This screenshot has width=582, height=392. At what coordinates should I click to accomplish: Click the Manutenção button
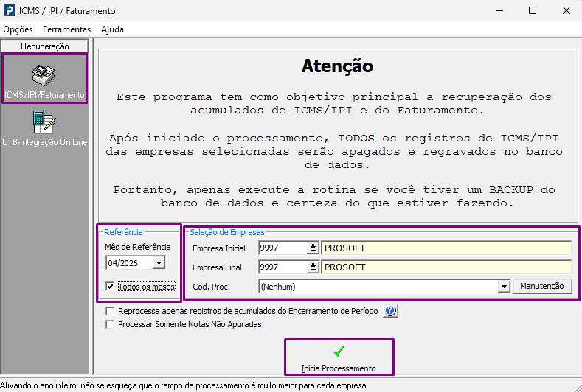[x=542, y=287]
